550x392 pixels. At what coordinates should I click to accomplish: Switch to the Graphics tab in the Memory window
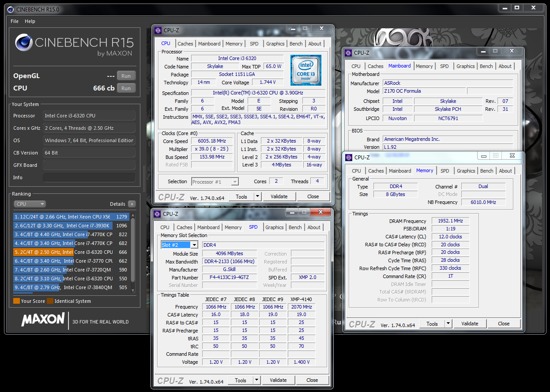(x=466, y=171)
